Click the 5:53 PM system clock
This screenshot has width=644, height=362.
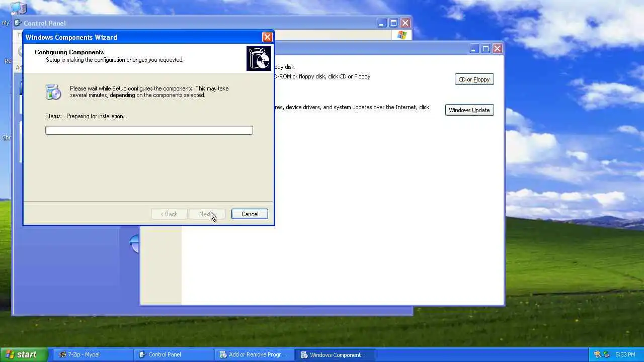click(x=625, y=354)
